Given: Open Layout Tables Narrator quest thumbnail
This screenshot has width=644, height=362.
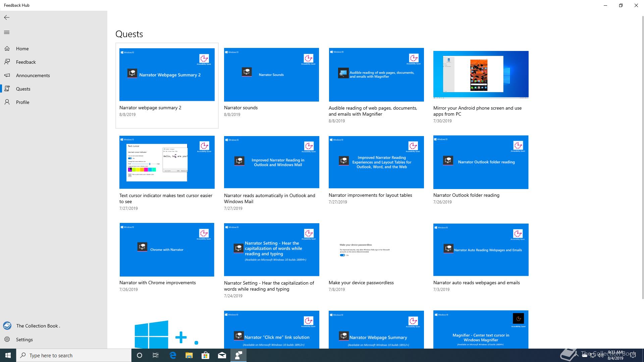Looking at the screenshot, I should 376,162.
